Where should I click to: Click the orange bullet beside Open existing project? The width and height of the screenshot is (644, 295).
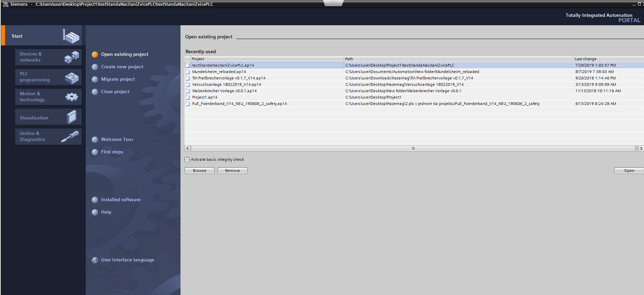coord(95,54)
